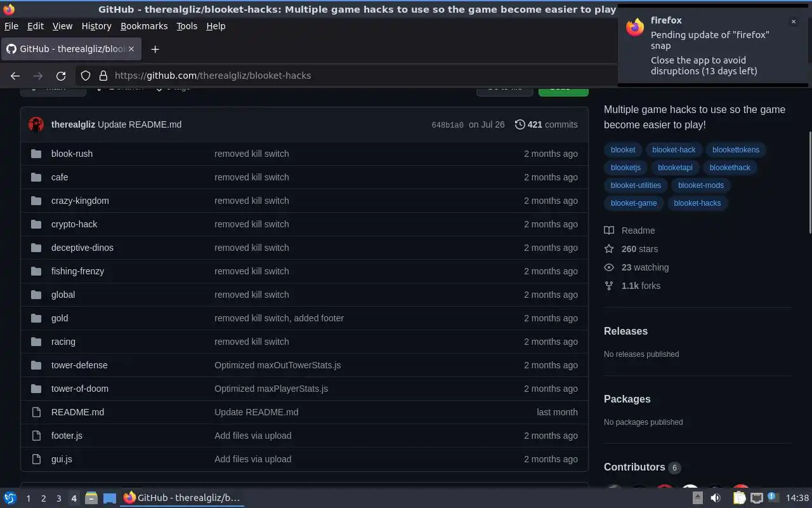
Task: Click the folder icon beside crypto-hack
Action: point(36,224)
